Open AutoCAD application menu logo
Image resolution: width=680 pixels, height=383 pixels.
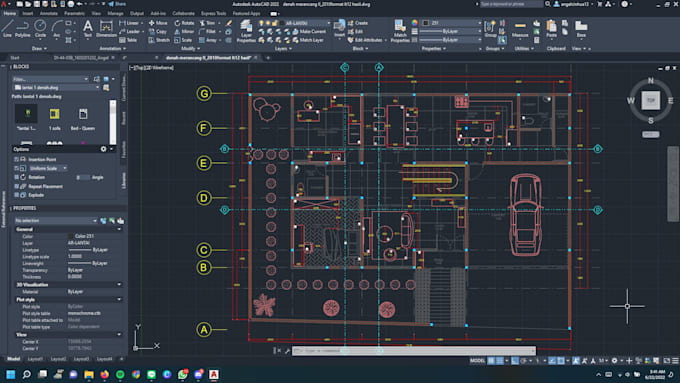pyautogui.click(x=4, y=4)
